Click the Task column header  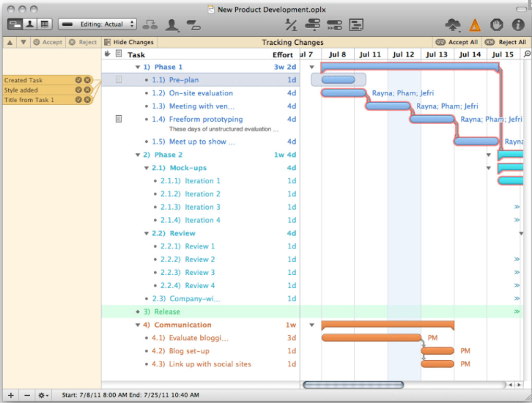coord(136,55)
